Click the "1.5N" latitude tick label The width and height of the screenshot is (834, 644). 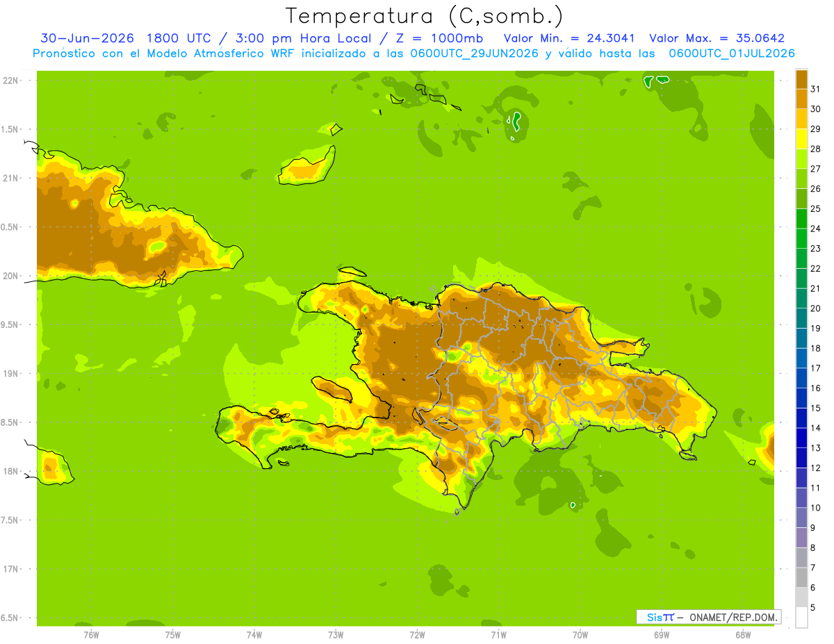[10, 129]
